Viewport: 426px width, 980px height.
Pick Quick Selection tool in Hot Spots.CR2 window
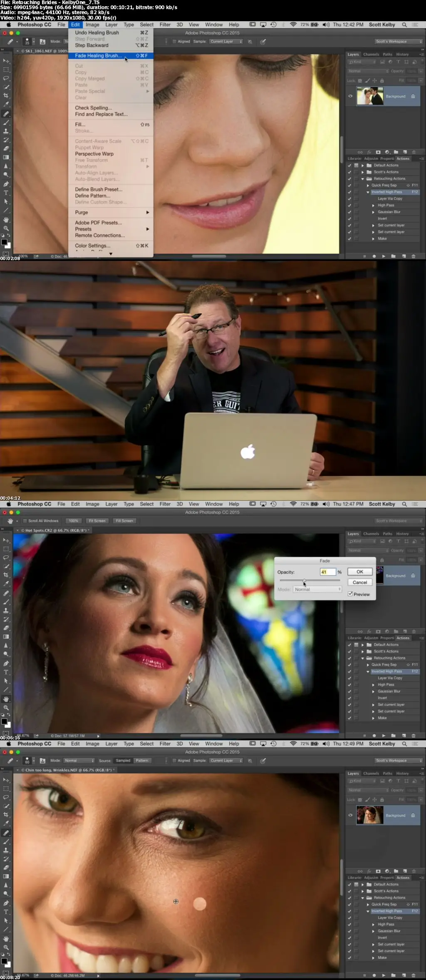point(6,566)
